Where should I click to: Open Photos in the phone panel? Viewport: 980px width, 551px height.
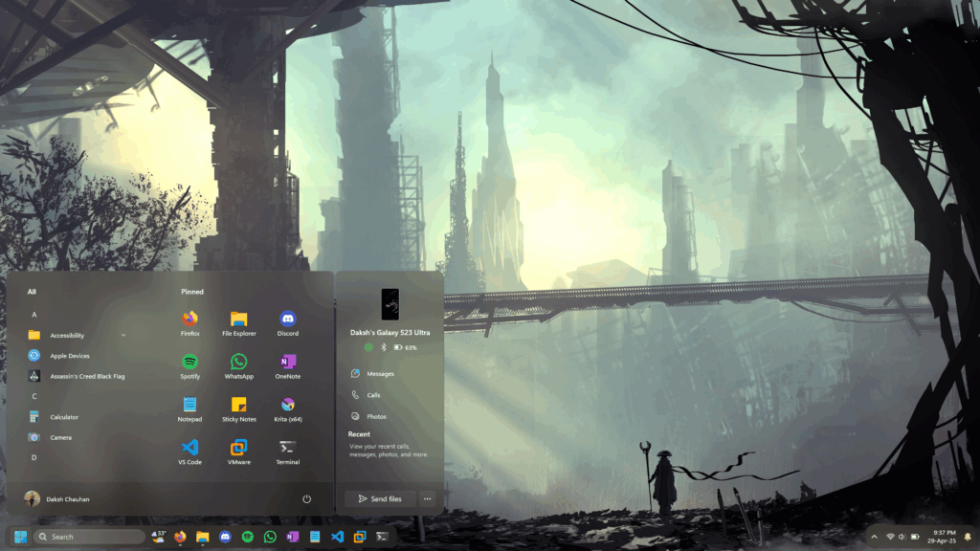point(376,416)
